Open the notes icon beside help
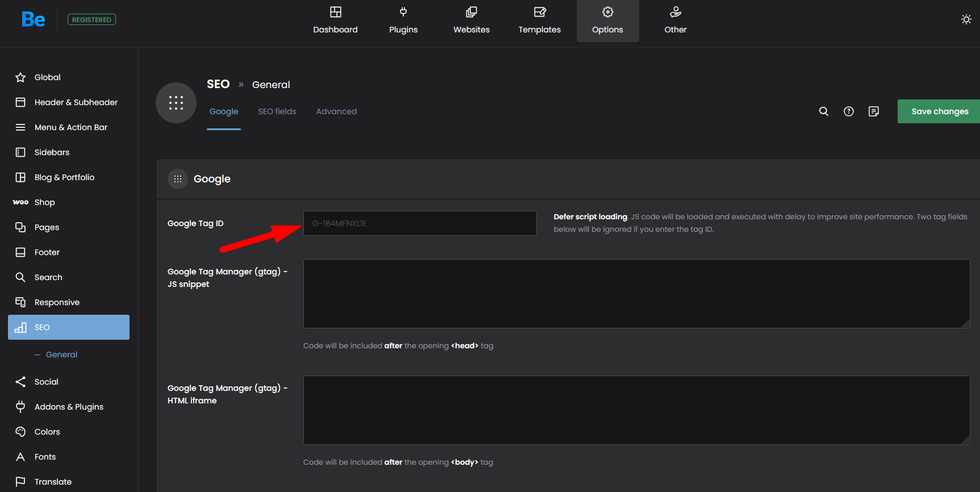The image size is (980, 492). coord(873,111)
